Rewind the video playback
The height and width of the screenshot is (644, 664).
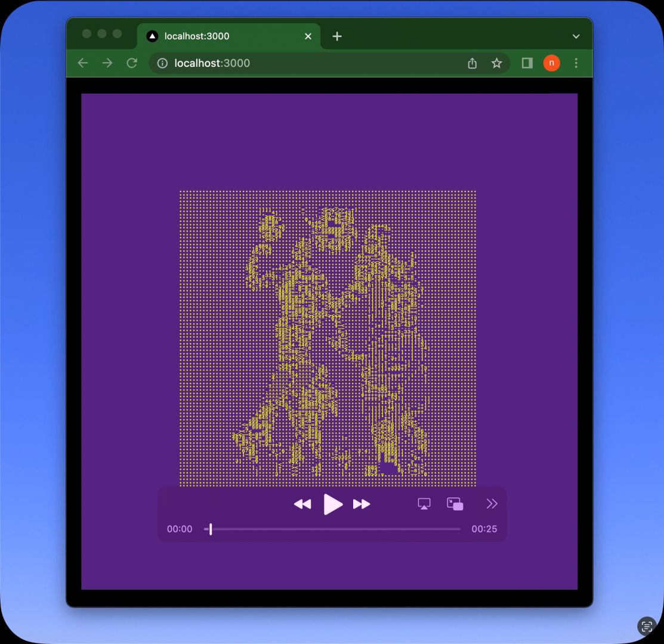point(302,504)
